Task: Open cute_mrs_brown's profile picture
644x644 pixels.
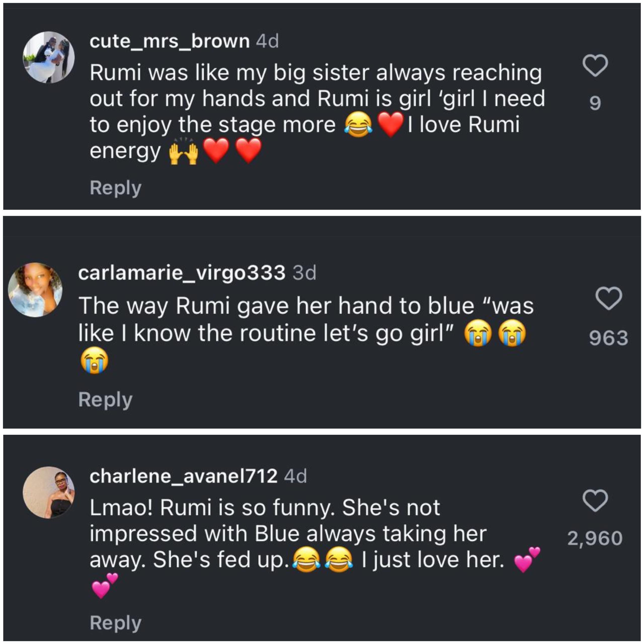Action: pos(49,57)
